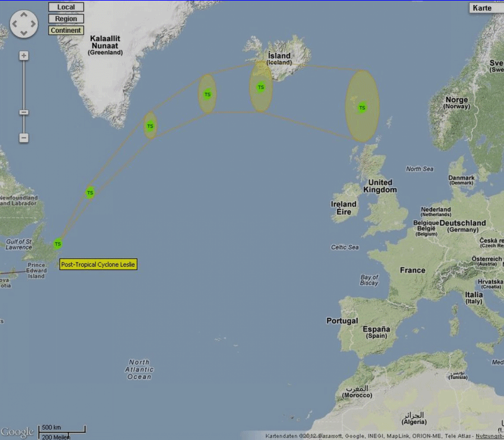Click the 500 km scale bar
The image size is (504, 440).
pyautogui.click(x=62, y=429)
